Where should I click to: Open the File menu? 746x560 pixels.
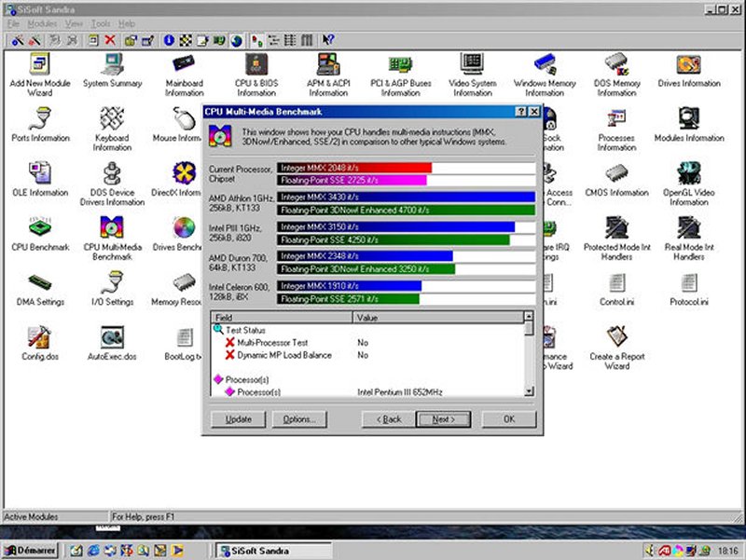click(x=13, y=23)
